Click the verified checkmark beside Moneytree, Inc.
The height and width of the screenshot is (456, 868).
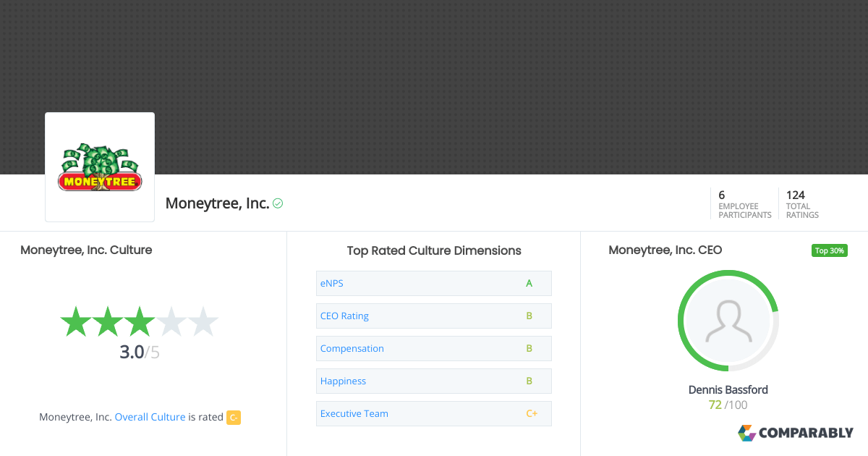[277, 203]
